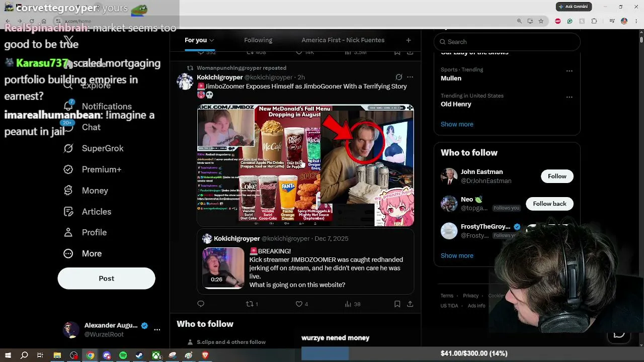Click the AdBlock Plus extension icon

point(558,21)
